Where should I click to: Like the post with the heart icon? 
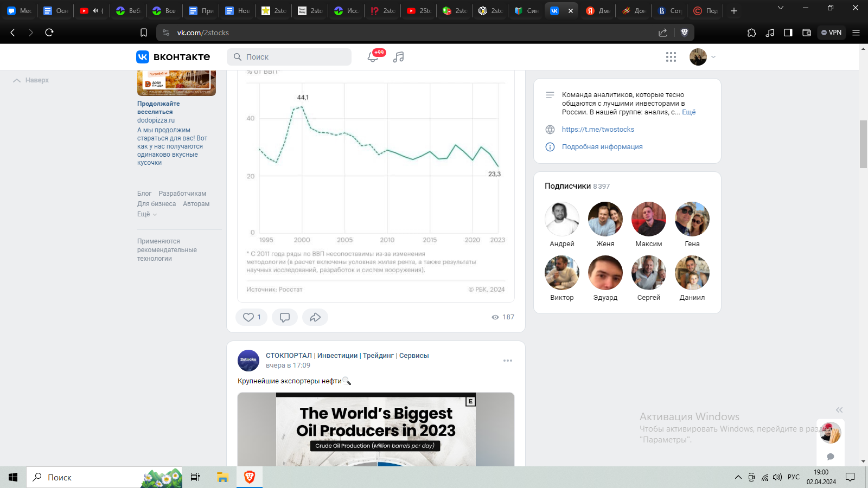pyautogui.click(x=251, y=317)
